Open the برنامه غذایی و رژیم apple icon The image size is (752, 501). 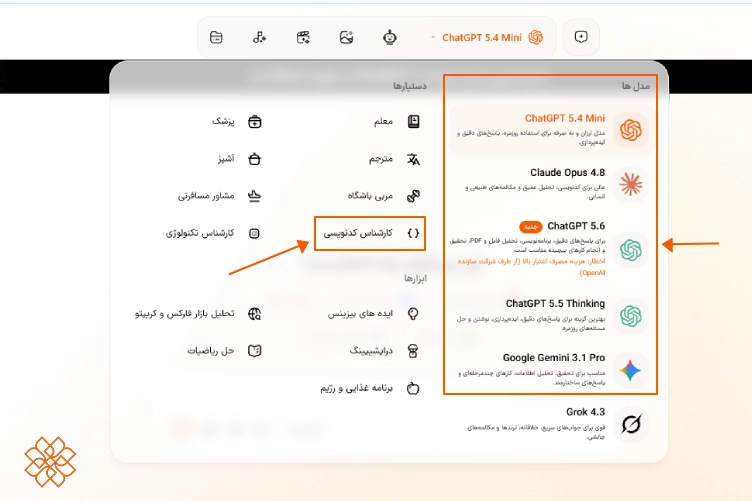click(x=413, y=388)
